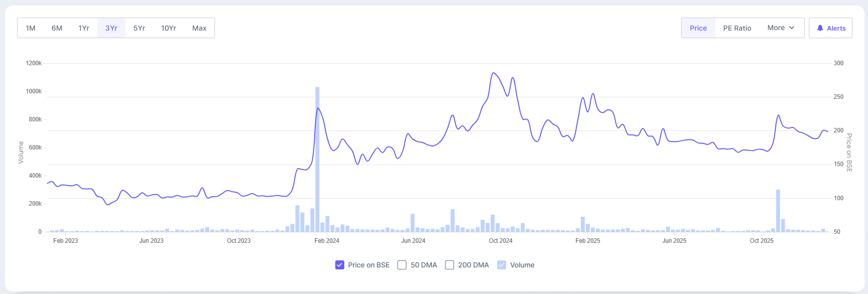Choose the 10Yr time range
Image resolution: width=868 pixels, height=294 pixels.
pos(168,28)
